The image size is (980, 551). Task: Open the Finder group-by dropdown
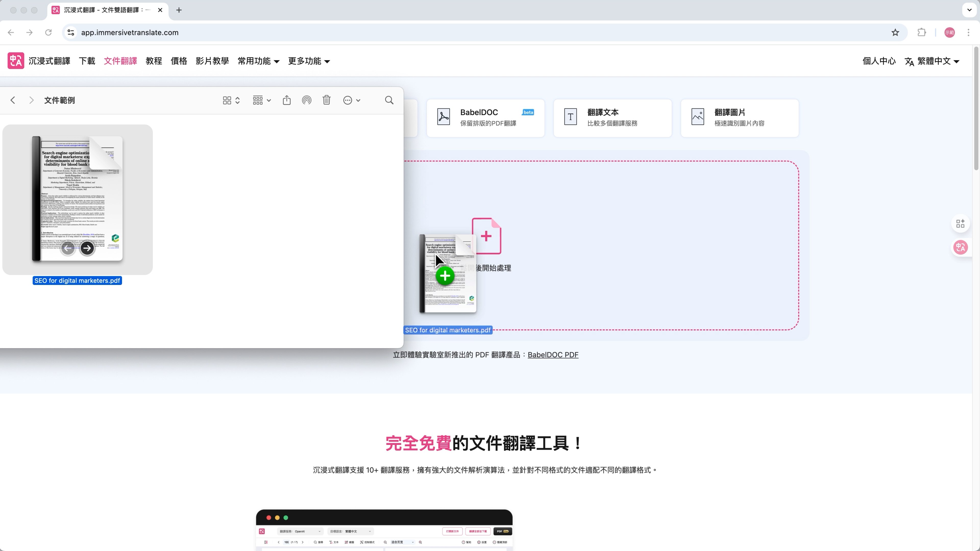coord(262,101)
